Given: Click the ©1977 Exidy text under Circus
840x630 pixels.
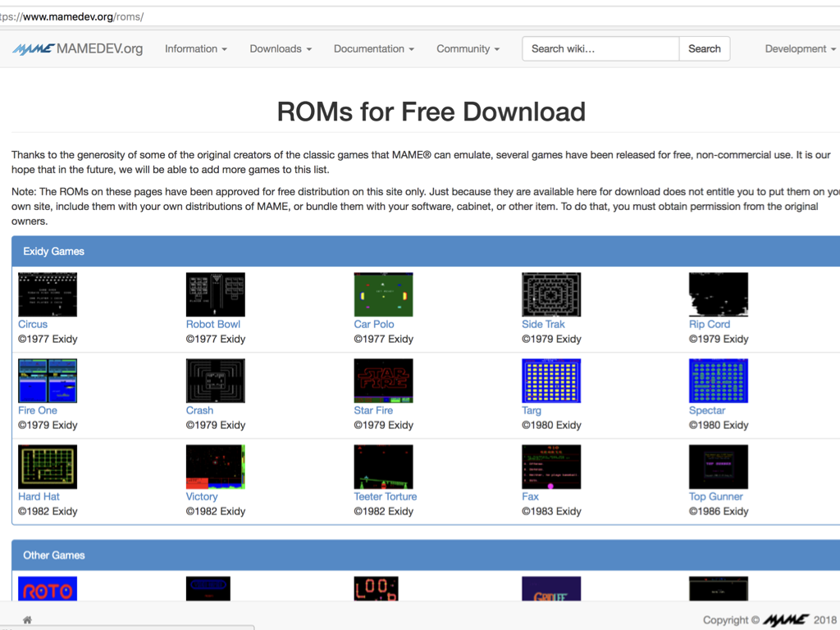Looking at the screenshot, I should [48, 339].
